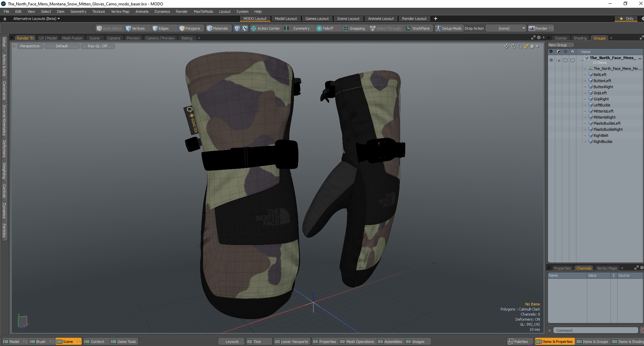The width and height of the screenshot is (644, 346).
Task: Open Drop Action (none) dropdown
Action: (x=506, y=28)
